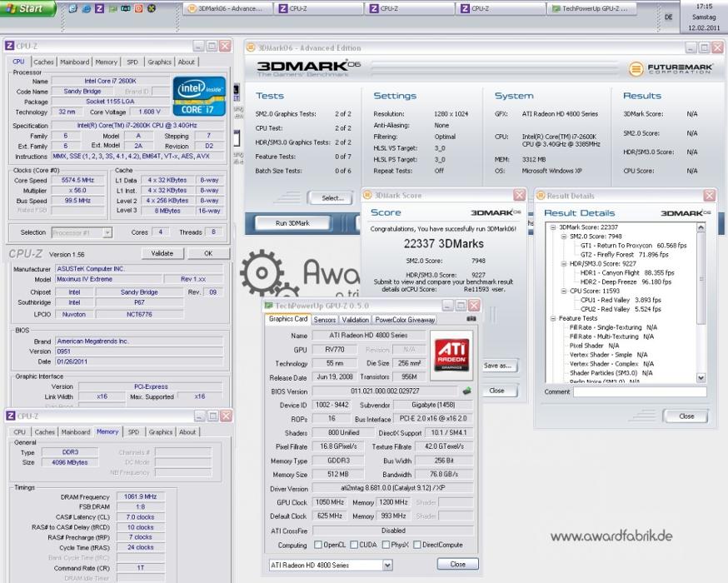Screen dimensions: 728x583
Task: Open Mainboard tab in upper CPU-Z window
Action: click(74, 62)
